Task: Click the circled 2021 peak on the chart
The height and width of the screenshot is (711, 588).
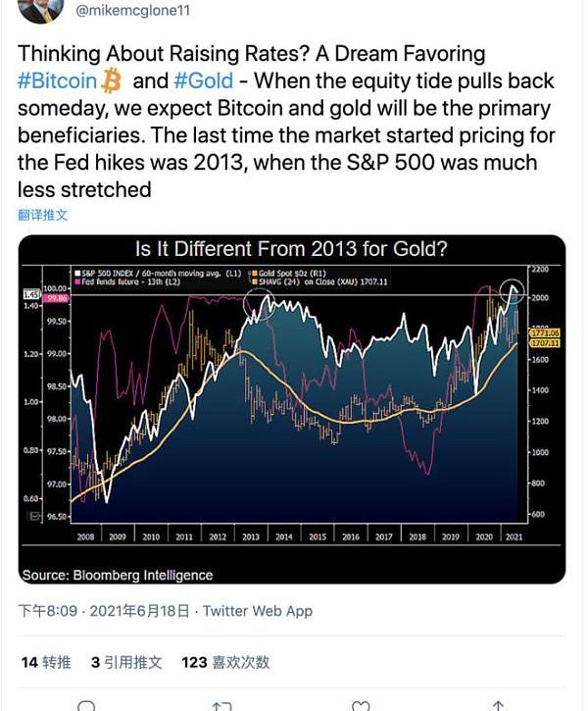Action: tap(511, 290)
